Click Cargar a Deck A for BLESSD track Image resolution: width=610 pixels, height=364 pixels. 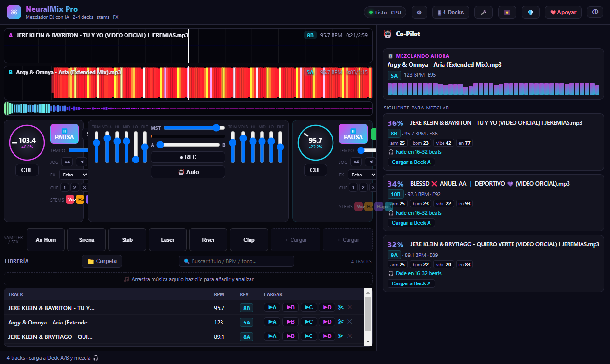[x=411, y=223]
